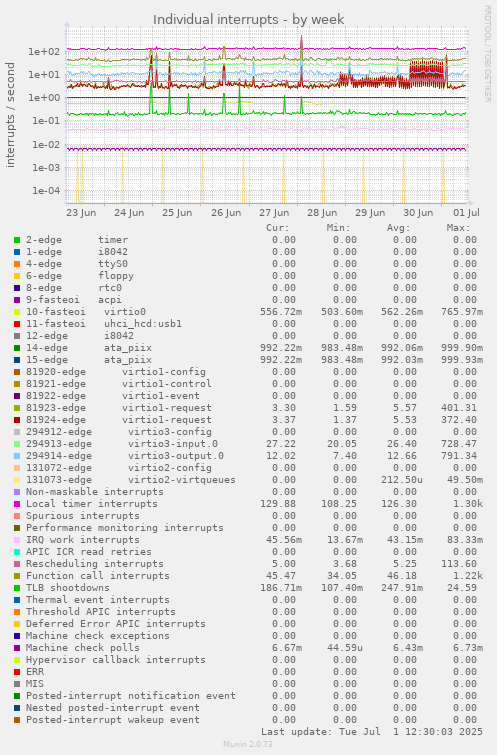Screen dimensions: 497x755
Task: Click the pale pink IRQ work interrupts swatch
Action: click(x=17, y=540)
